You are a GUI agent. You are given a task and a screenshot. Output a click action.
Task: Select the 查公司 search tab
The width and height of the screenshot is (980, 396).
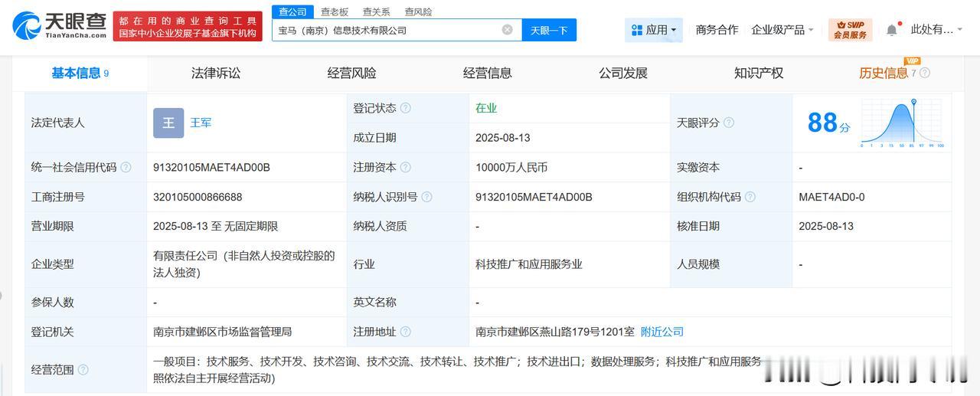292,11
